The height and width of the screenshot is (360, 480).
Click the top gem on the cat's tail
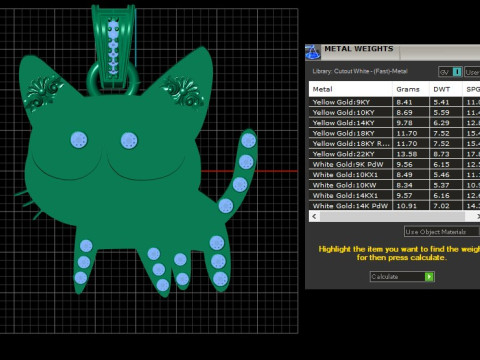tap(249, 140)
